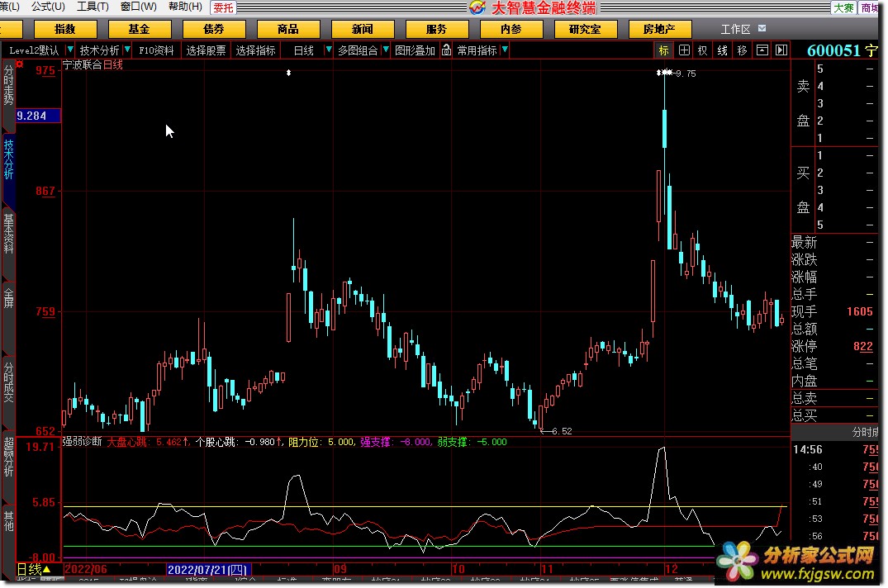Click the window panel icon after 移
This screenshot has height=588, width=888.
click(762, 50)
